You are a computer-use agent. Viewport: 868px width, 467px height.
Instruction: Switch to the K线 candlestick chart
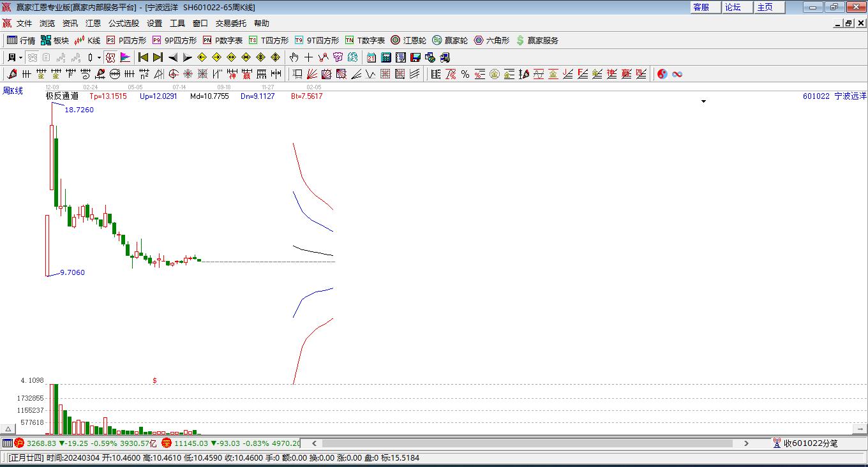coord(87,40)
